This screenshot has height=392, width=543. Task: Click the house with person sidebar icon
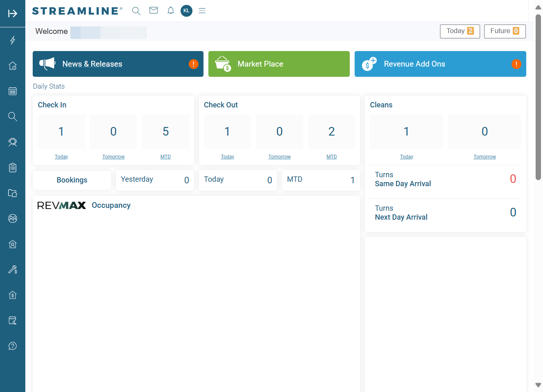coord(13,244)
